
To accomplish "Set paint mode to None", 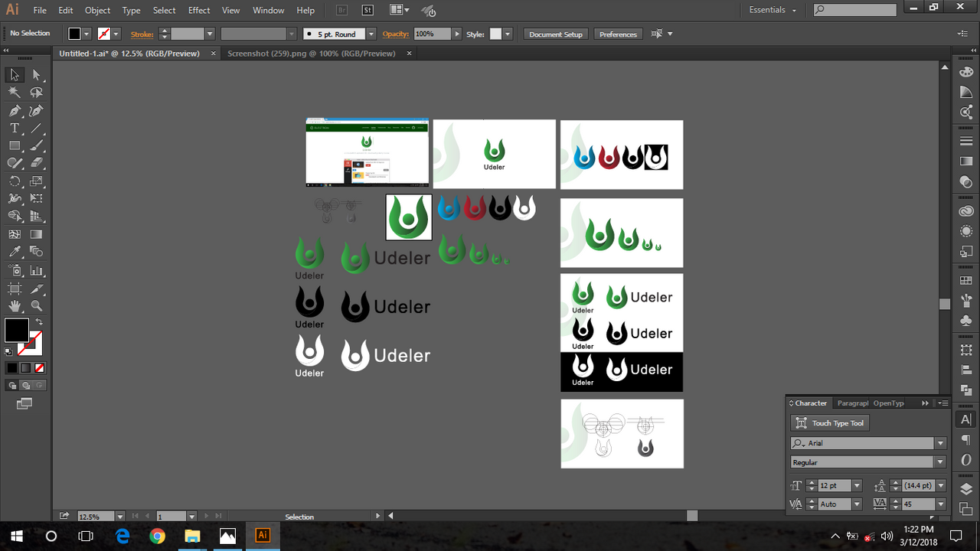I will pyautogui.click(x=40, y=368).
